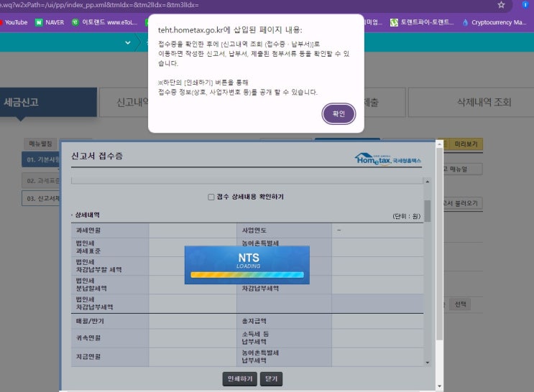Screen dimensions: 534x392
Task: Click the 매월/반기 row label
Action: [x=90, y=321]
